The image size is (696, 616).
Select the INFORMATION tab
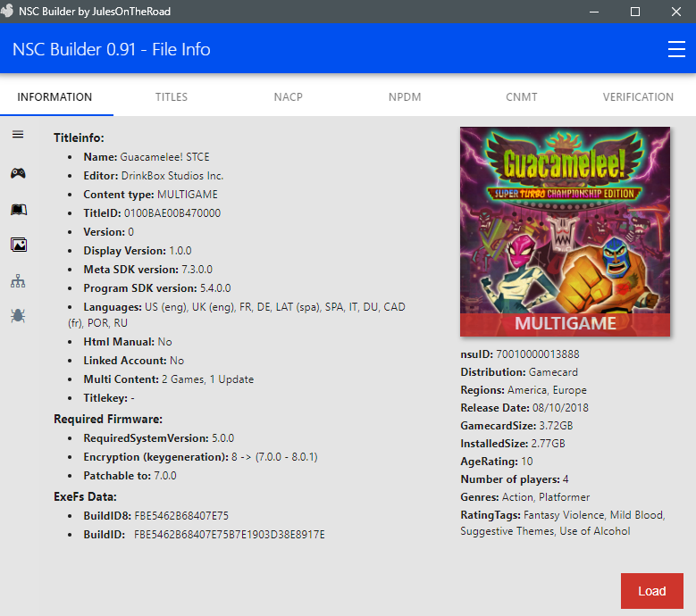[x=55, y=96]
